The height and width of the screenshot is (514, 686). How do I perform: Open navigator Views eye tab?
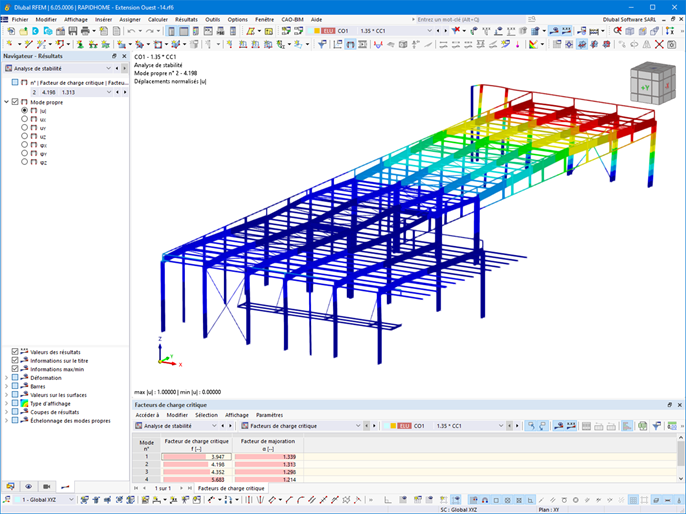pos(28,486)
